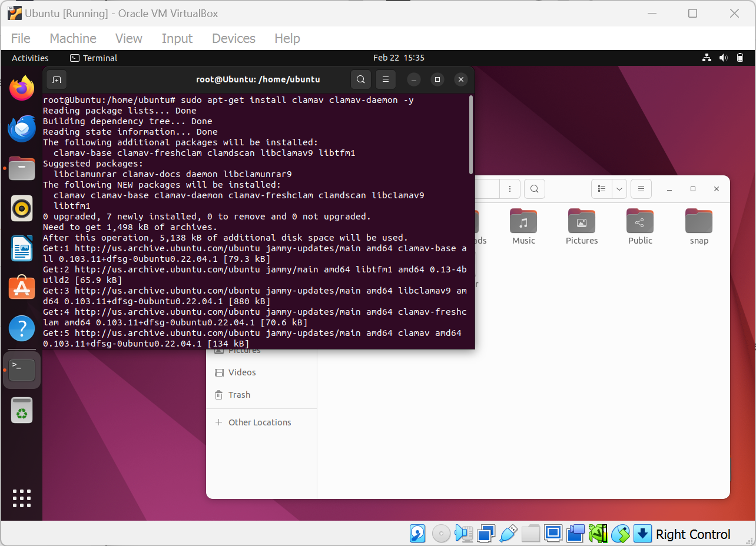Open Firefox from the Ubuntu dock
The width and height of the screenshot is (756, 546).
(22, 89)
